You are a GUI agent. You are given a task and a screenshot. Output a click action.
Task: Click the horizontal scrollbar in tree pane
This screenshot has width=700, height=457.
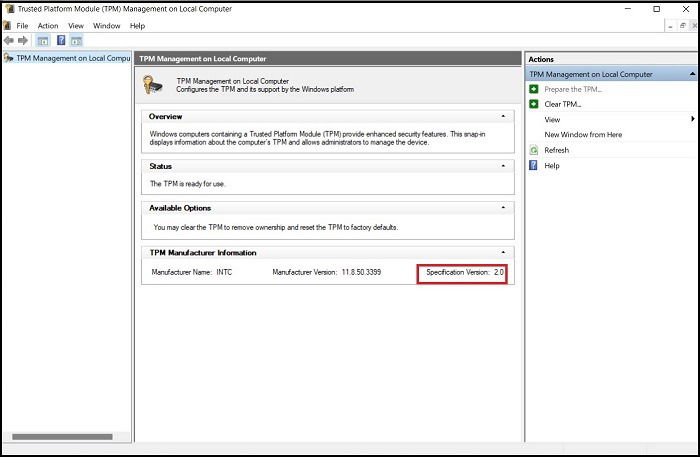click(x=62, y=437)
